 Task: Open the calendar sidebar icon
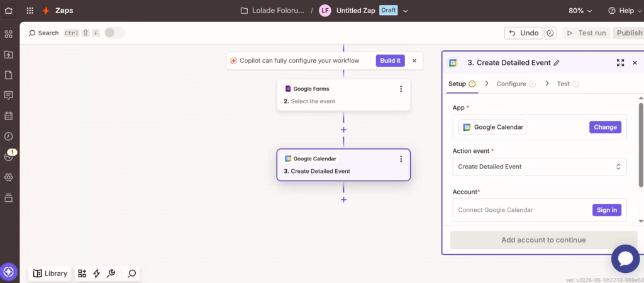pyautogui.click(x=9, y=116)
